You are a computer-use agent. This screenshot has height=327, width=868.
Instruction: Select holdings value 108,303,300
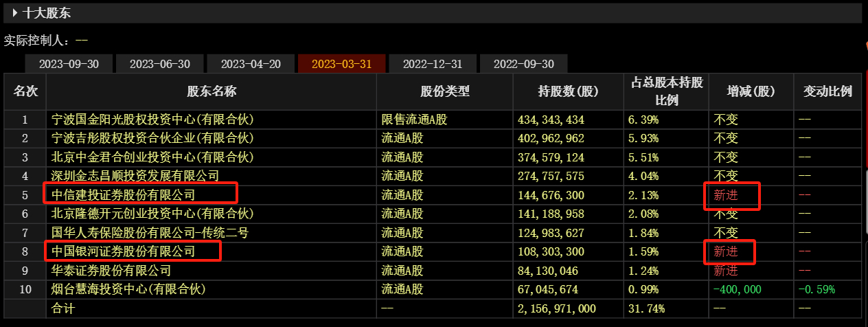coord(551,251)
